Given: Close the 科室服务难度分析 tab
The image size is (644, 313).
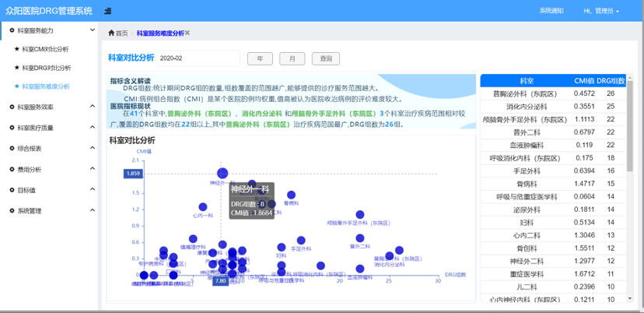Looking at the screenshot, I should 187,33.
